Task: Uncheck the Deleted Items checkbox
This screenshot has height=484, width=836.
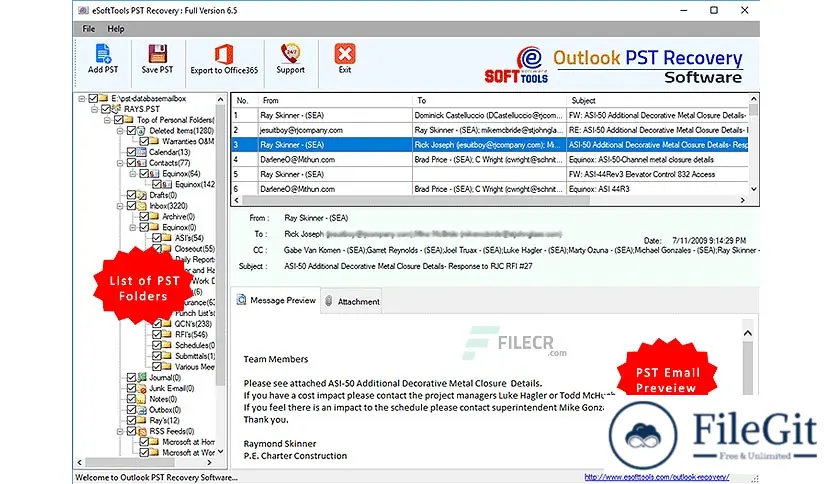Action: pyautogui.click(x=131, y=131)
